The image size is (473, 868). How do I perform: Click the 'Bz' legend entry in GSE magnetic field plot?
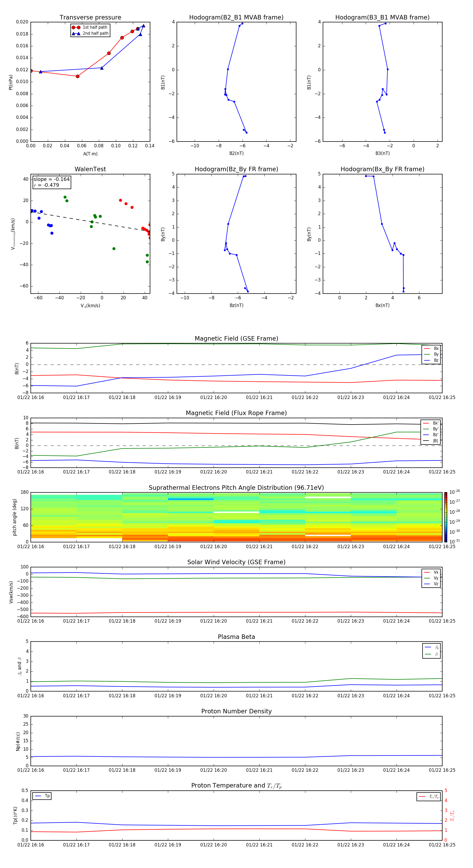[x=431, y=360]
